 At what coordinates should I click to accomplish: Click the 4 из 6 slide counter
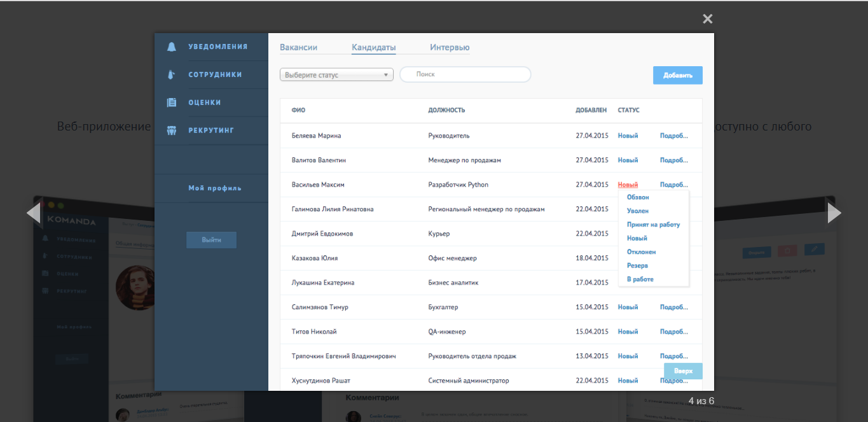[x=701, y=401]
